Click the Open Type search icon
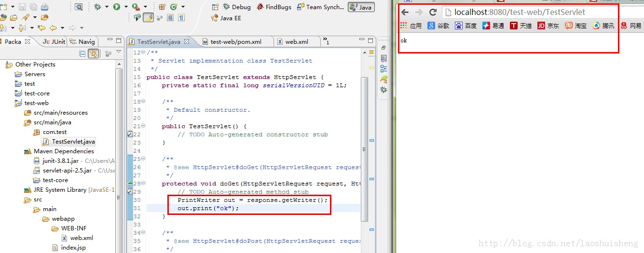644x253 pixels. 79,7
